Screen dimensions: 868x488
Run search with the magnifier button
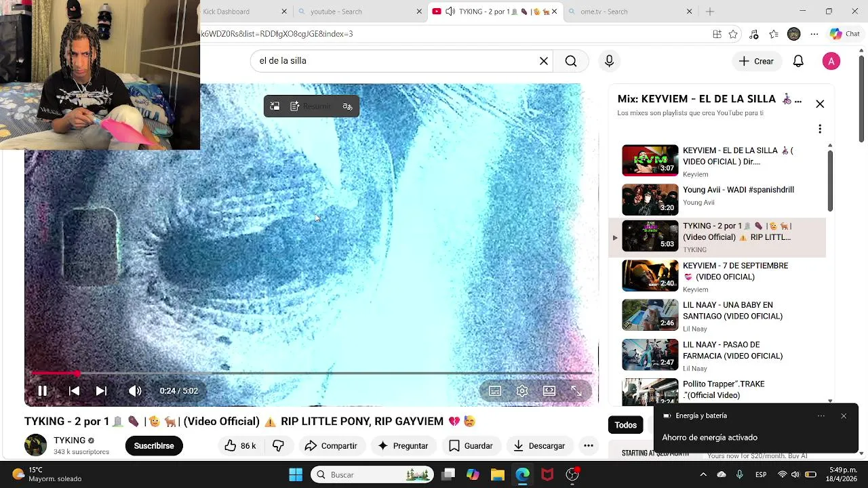click(x=571, y=61)
